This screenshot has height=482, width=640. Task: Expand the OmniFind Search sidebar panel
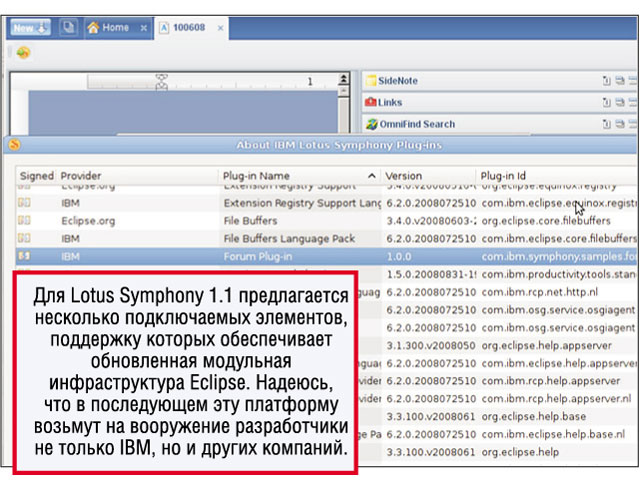click(x=417, y=124)
